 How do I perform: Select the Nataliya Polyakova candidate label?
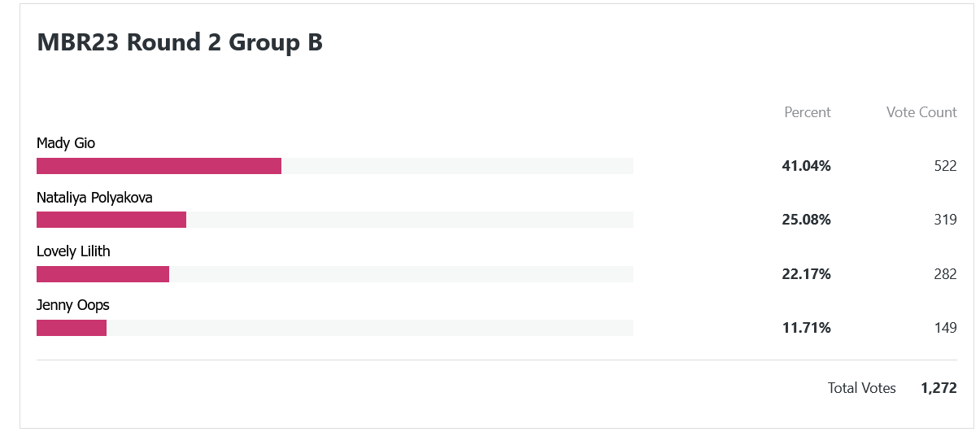pos(94,198)
